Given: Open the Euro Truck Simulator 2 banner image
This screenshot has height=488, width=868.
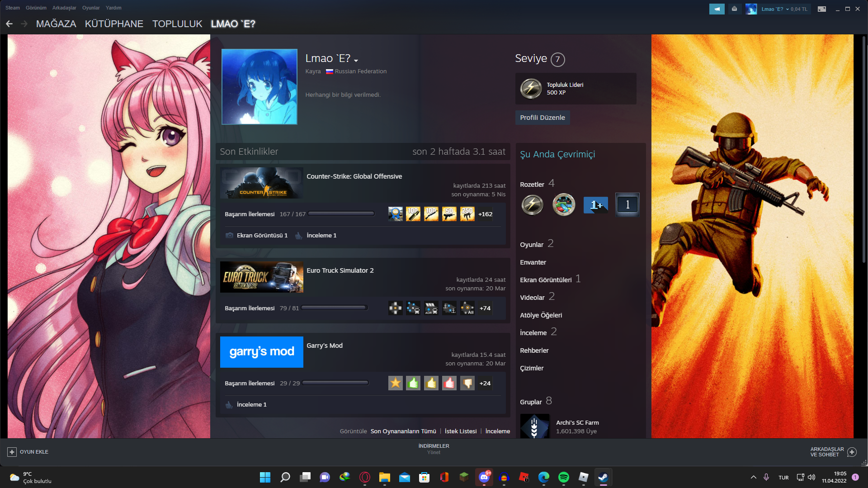Looking at the screenshot, I should tap(262, 277).
